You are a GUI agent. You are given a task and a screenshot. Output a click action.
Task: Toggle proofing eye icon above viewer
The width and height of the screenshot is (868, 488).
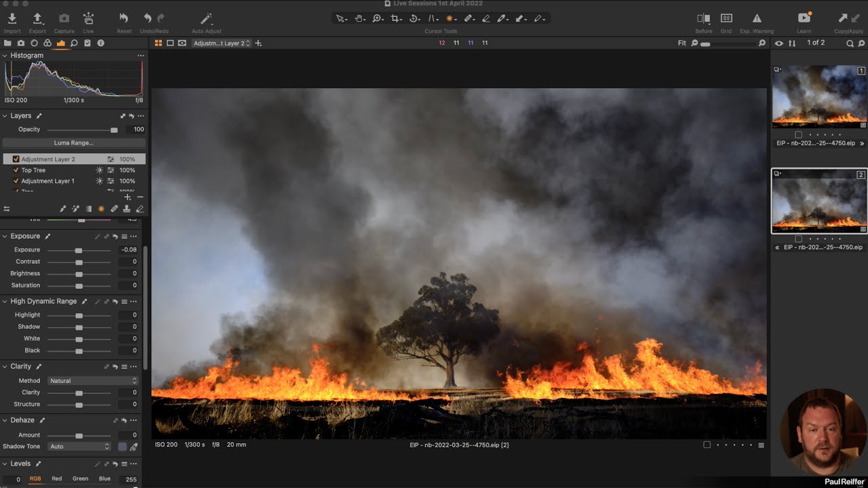(x=182, y=43)
